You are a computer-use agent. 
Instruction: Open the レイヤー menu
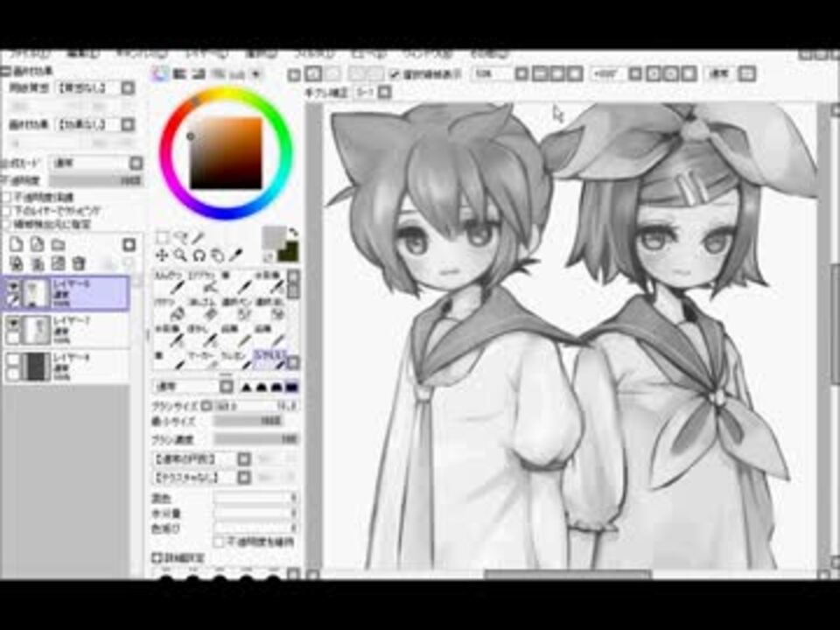coord(206,54)
